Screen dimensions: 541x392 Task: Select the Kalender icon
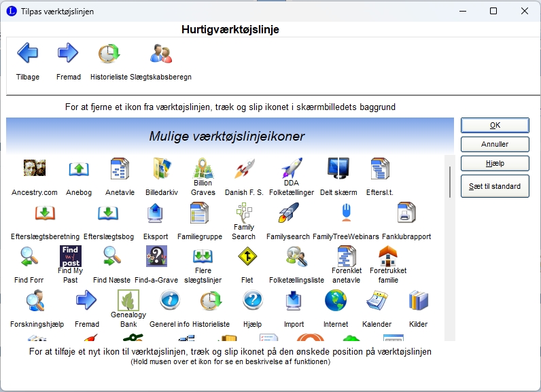click(377, 300)
